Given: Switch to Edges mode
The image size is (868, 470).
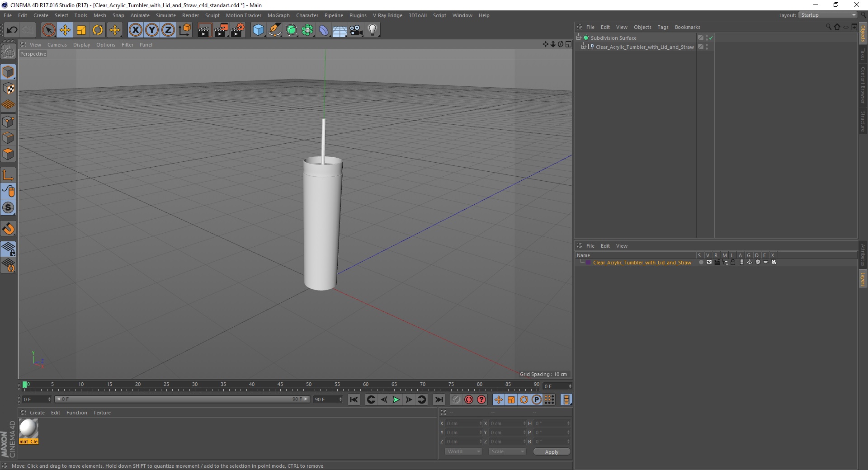Looking at the screenshot, I should 8,138.
